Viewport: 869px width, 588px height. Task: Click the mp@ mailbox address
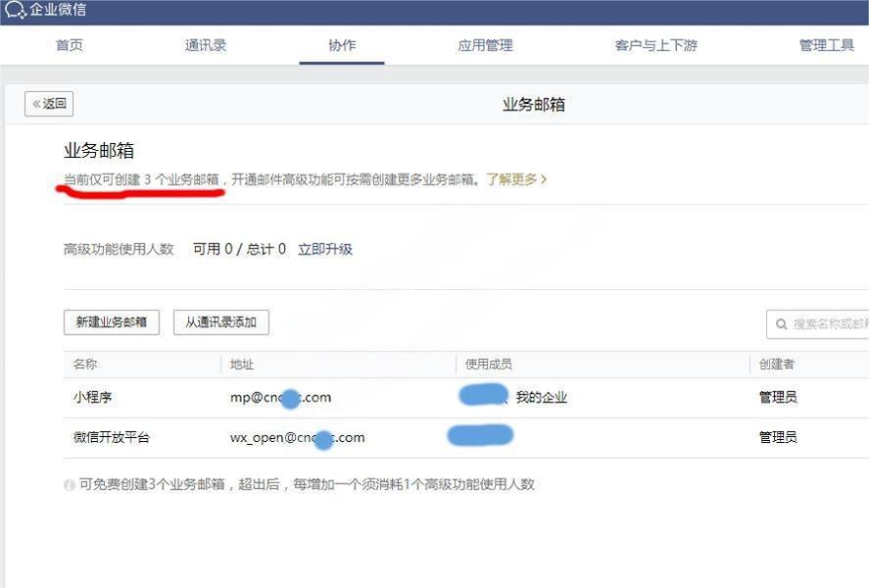click(280, 397)
